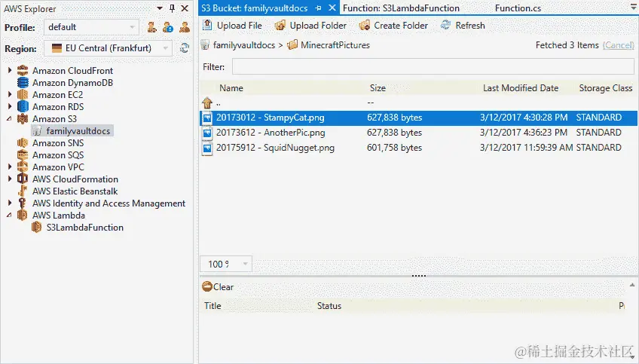Sort by the Size column header

click(378, 88)
